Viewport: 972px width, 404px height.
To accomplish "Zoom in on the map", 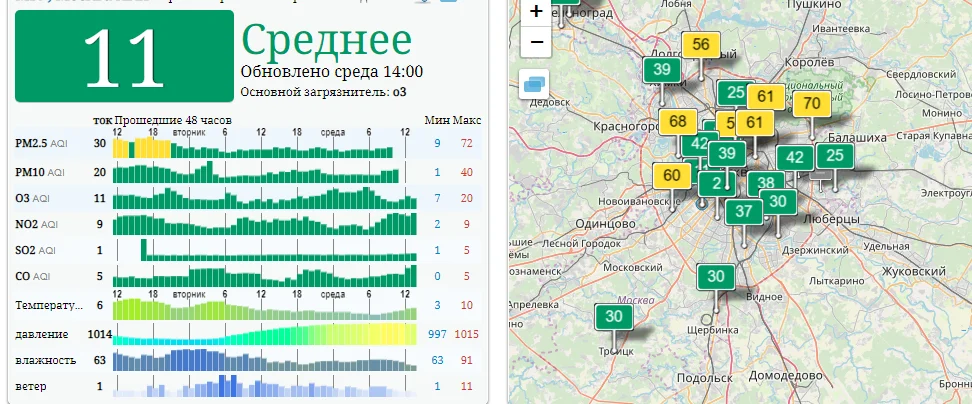I will tap(537, 12).
